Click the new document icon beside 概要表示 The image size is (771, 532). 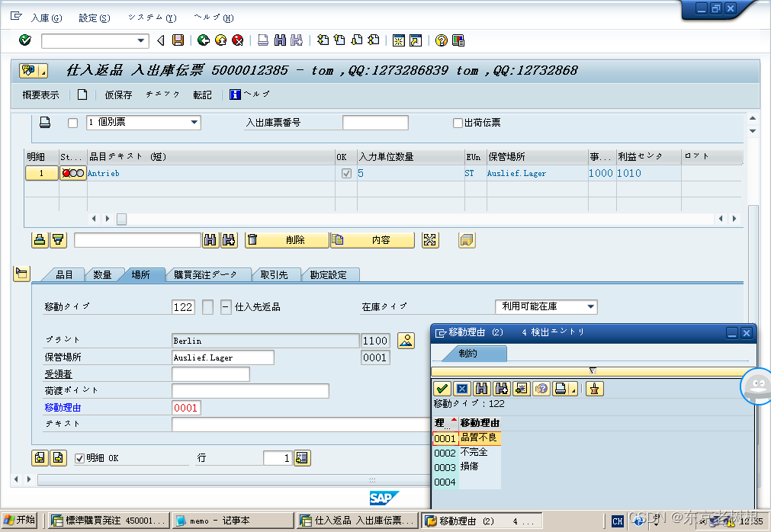(x=82, y=95)
